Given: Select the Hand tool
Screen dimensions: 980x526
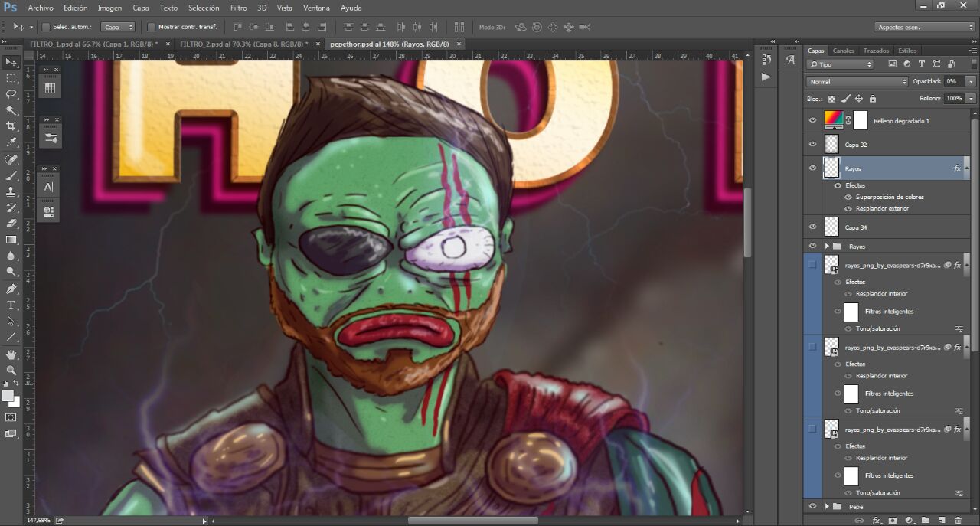Looking at the screenshot, I should (x=11, y=354).
